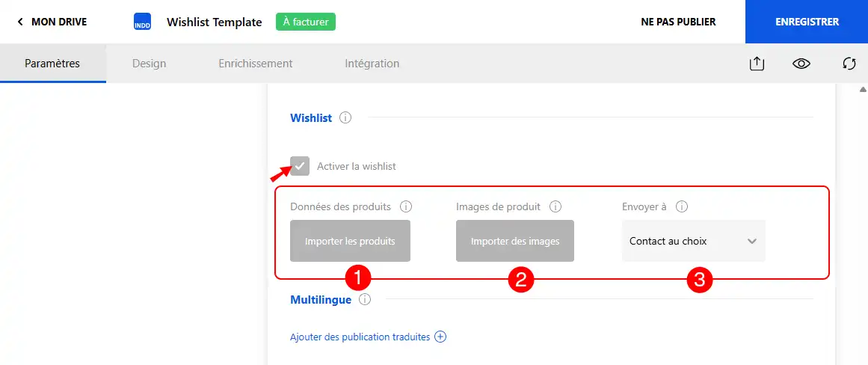The width and height of the screenshot is (868, 365).
Task: Click the Importer les produits button
Action: tap(350, 241)
